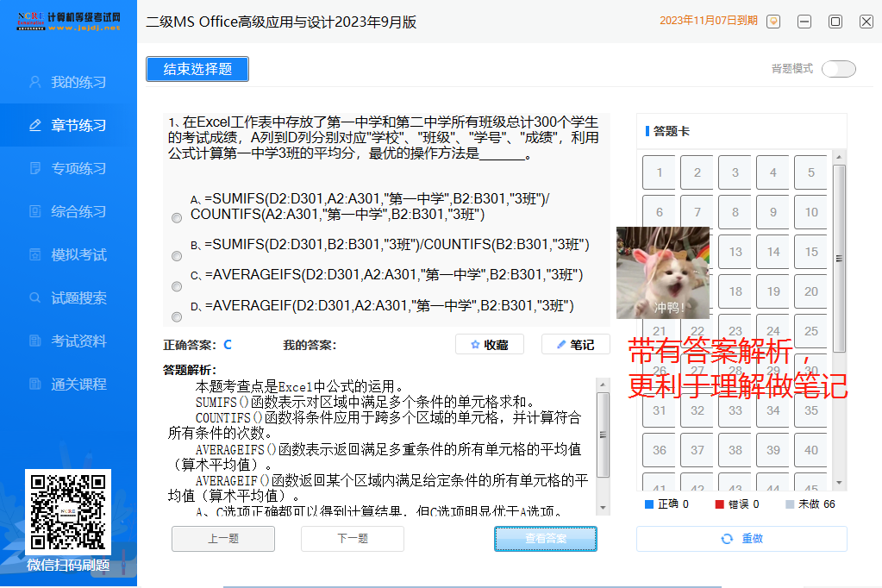Image resolution: width=882 pixels, height=588 pixels.
Task: Click the 2023年11月07日到期 expiry text
Action: [x=708, y=21]
